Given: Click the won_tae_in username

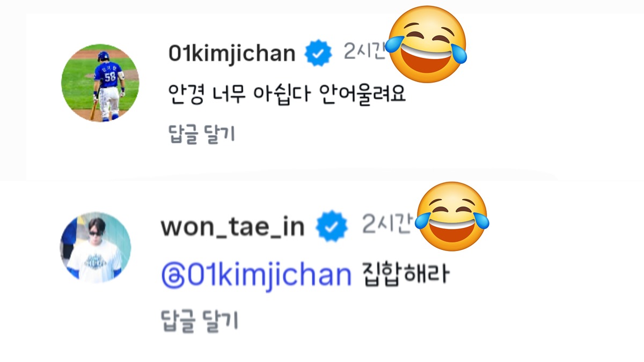Looking at the screenshot, I should click(232, 227).
